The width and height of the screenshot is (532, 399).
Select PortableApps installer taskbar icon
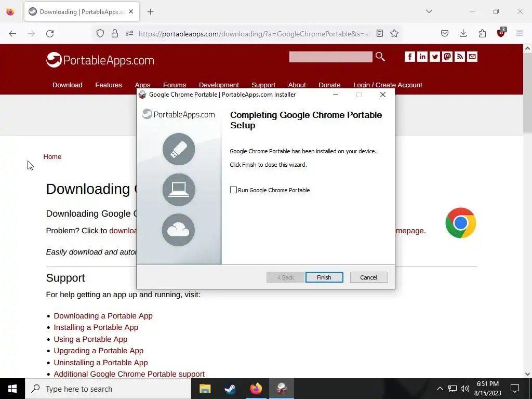point(282,389)
